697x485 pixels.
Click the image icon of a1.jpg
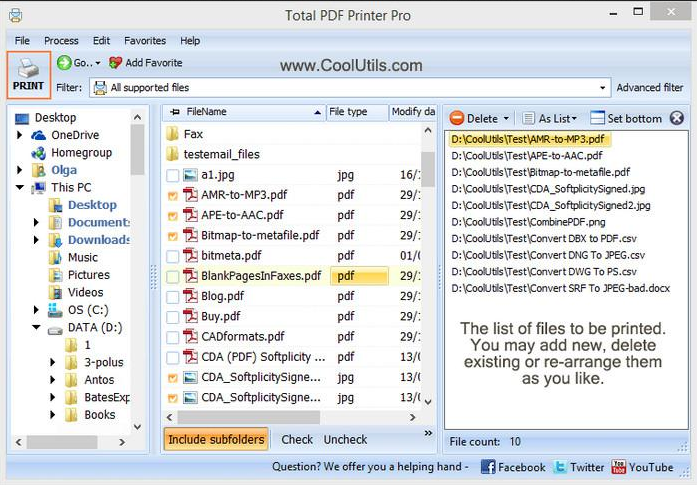(x=190, y=175)
